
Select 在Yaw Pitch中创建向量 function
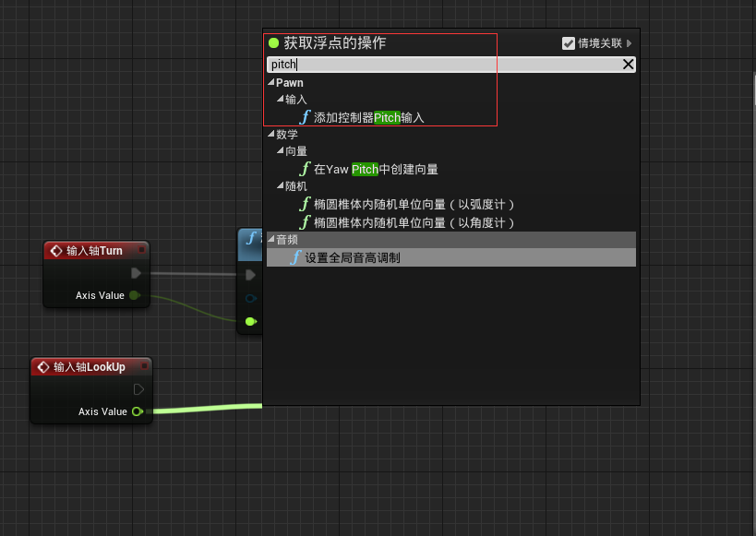[x=376, y=169]
